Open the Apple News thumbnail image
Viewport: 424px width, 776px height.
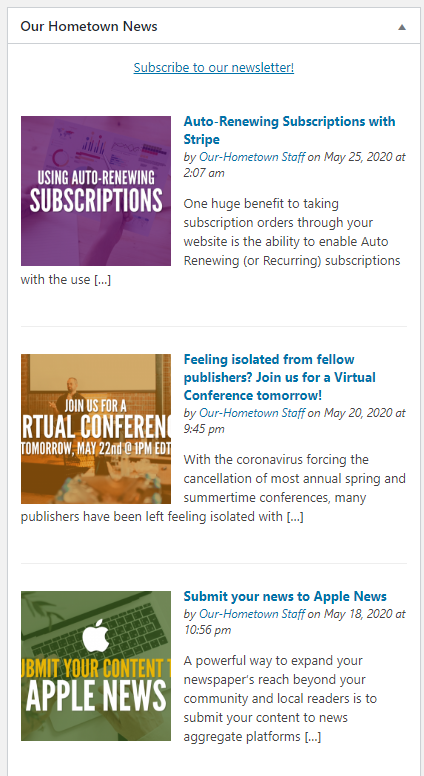pos(96,666)
